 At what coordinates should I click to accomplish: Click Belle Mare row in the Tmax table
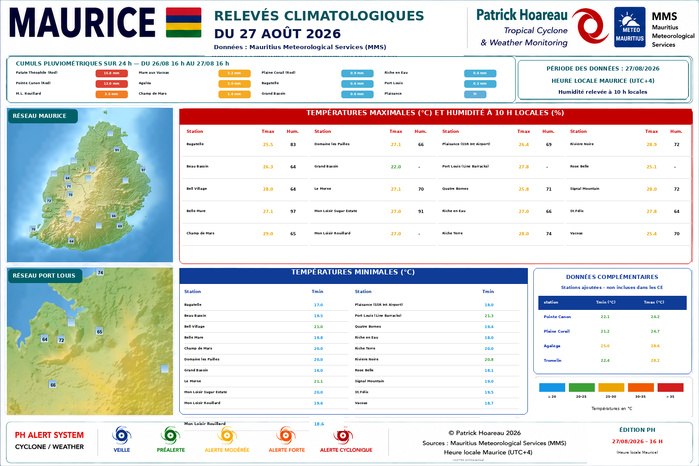243,211
